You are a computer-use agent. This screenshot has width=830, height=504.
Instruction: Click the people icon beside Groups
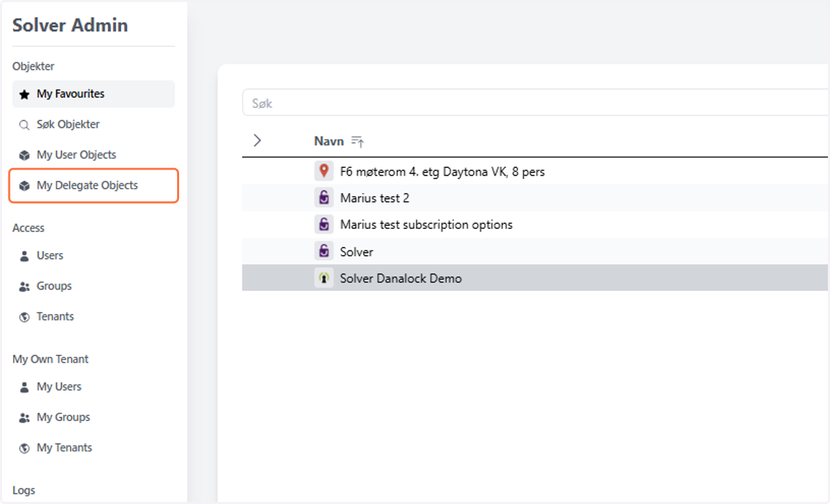point(24,286)
